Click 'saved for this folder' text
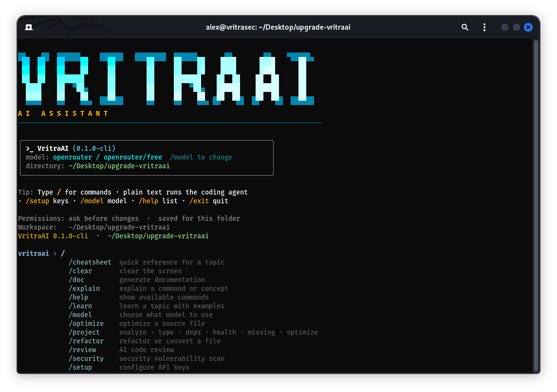 point(199,218)
